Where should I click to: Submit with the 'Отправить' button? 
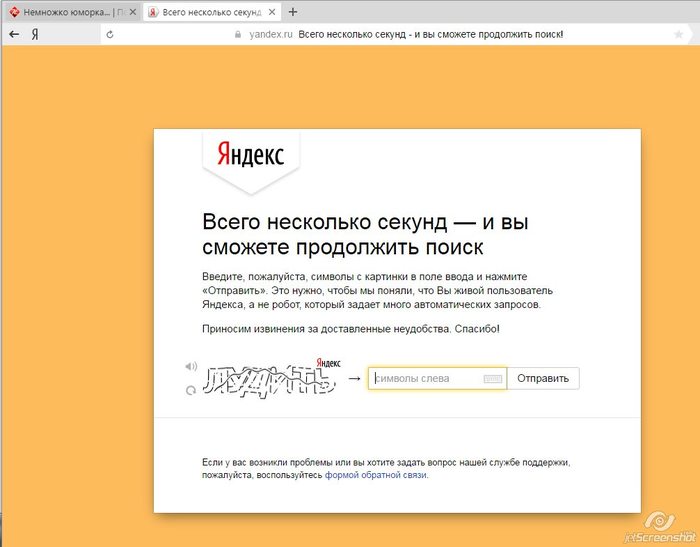click(543, 379)
